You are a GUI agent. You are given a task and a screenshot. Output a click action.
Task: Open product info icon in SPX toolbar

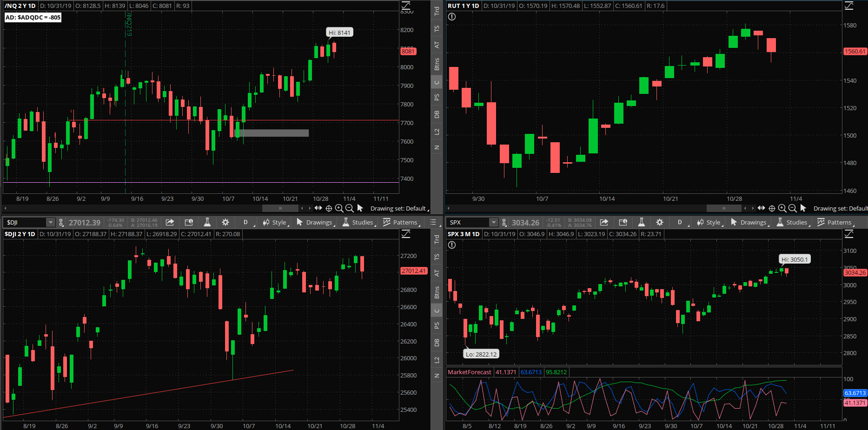point(623,222)
